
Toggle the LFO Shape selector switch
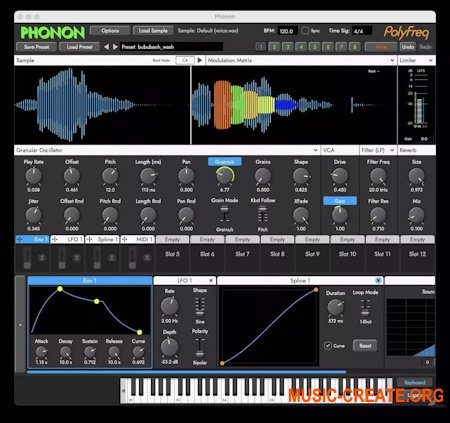[x=200, y=307]
